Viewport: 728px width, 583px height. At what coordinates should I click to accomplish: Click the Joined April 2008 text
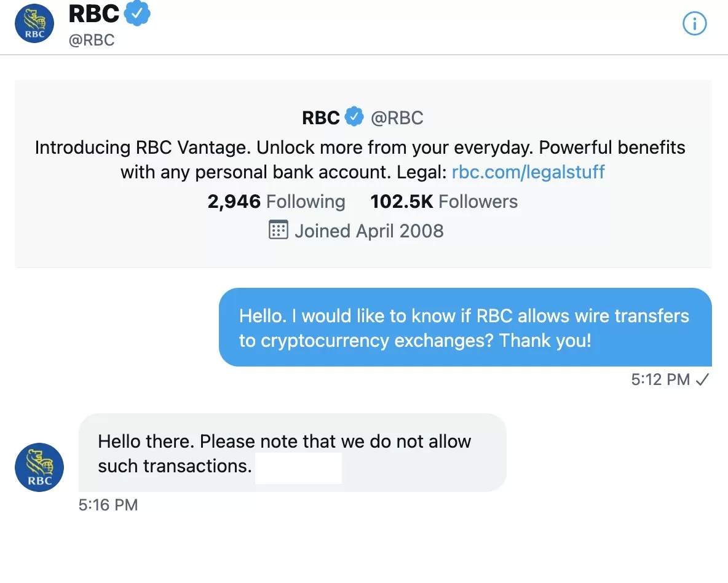[369, 231]
